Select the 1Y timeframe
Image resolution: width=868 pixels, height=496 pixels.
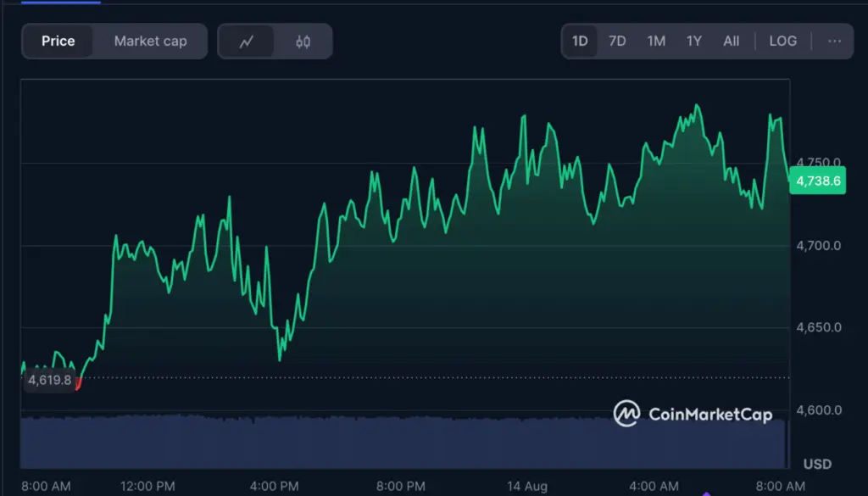(x=693, y=40)
